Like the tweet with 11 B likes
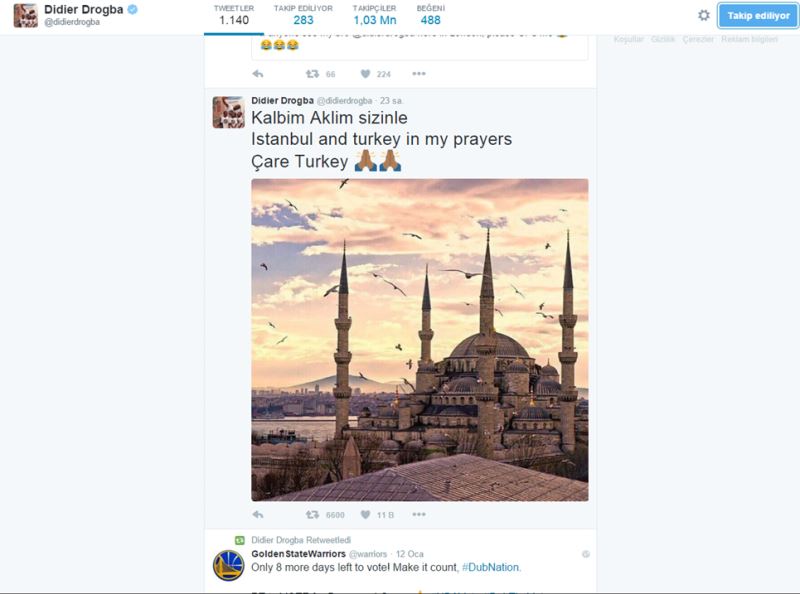Viewport: 800px width, 594px height. click(365, 514)
